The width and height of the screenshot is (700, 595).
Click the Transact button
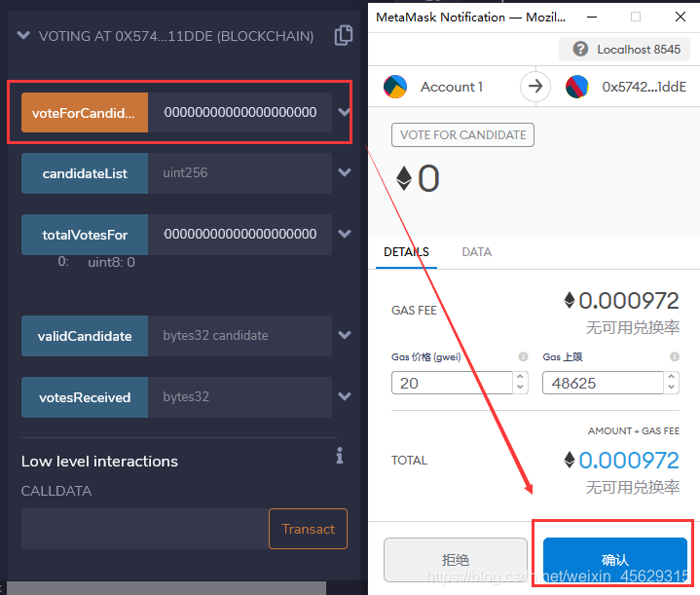point(308,529)
